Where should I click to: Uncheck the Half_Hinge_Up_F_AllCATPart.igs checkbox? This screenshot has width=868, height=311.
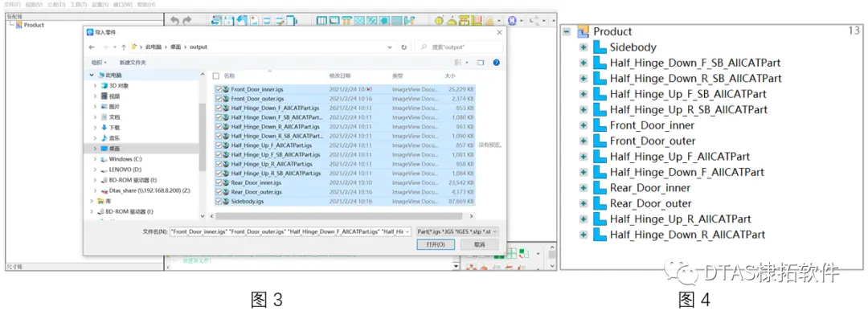tap(219, 145)
